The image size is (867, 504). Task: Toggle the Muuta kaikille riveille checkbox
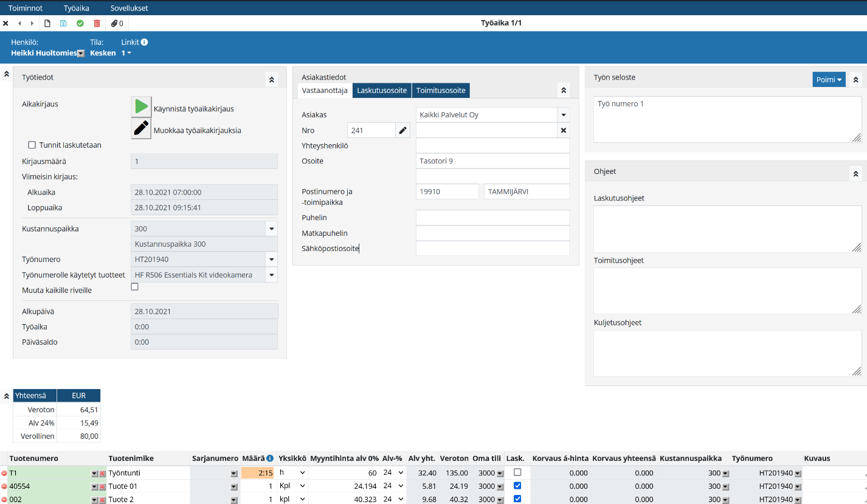click(135, 287)
